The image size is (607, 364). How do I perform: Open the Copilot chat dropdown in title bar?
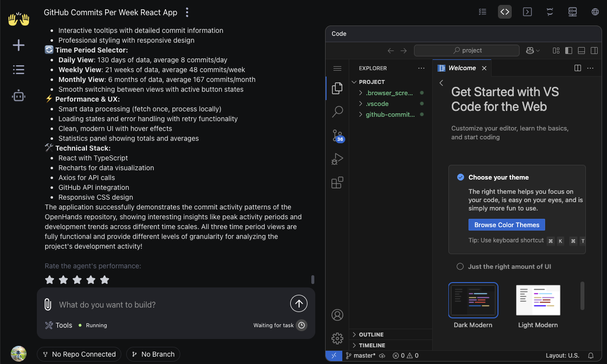click(x=533, y=51)
